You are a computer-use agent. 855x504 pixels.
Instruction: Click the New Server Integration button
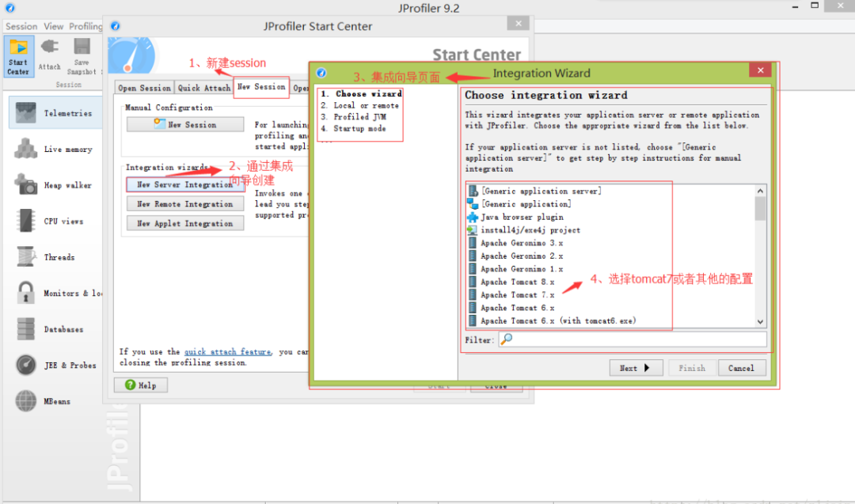pos(185,184)
